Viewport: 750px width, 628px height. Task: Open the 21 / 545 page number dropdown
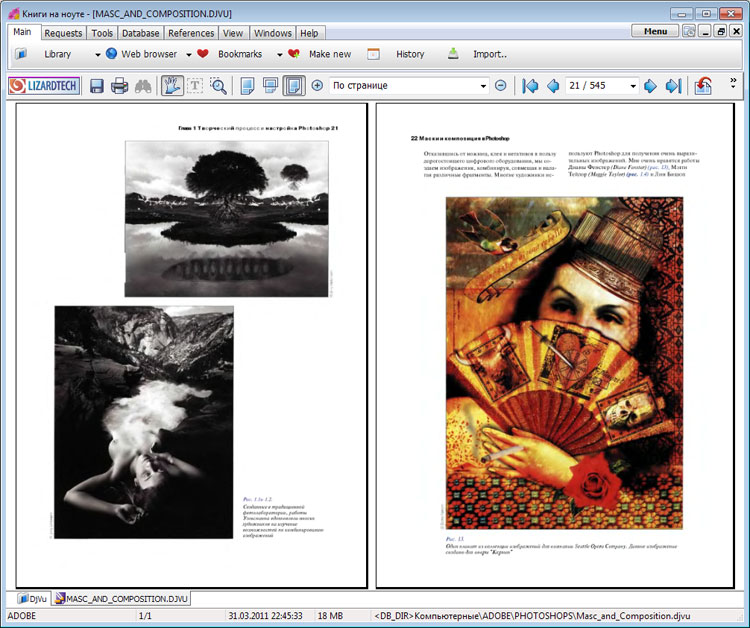coord(633,86)
